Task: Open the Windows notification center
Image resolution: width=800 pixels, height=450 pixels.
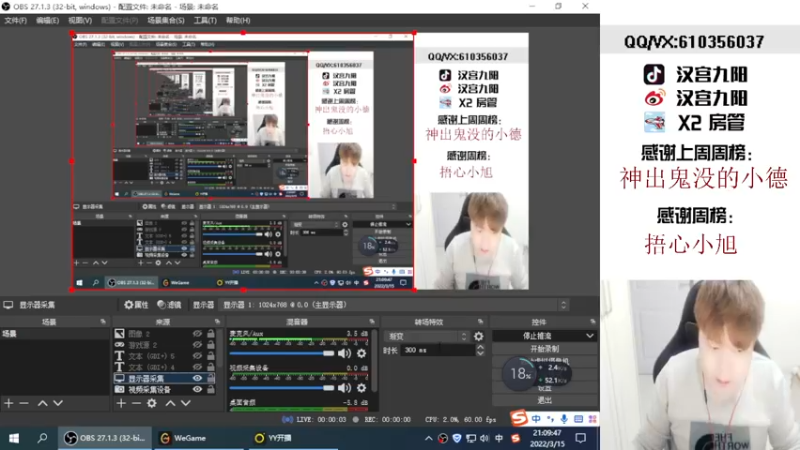Action: coord(581,438)
